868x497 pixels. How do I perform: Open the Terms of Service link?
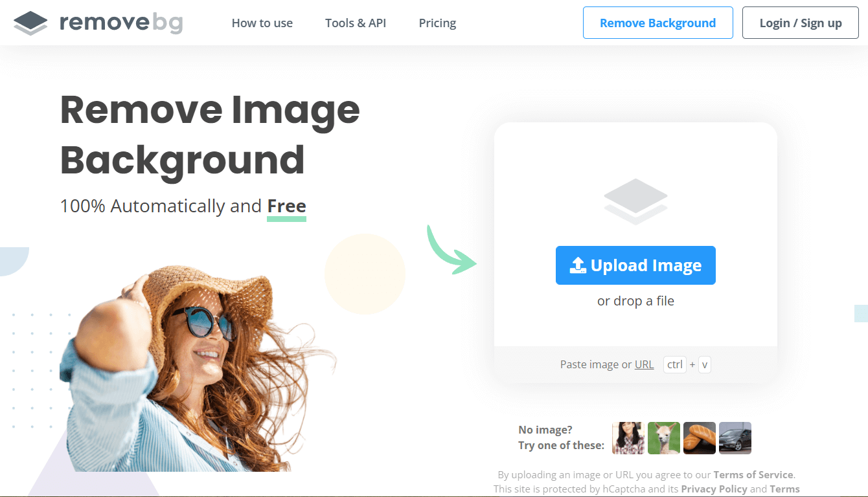pyautogui.click(x=753, y=474)
